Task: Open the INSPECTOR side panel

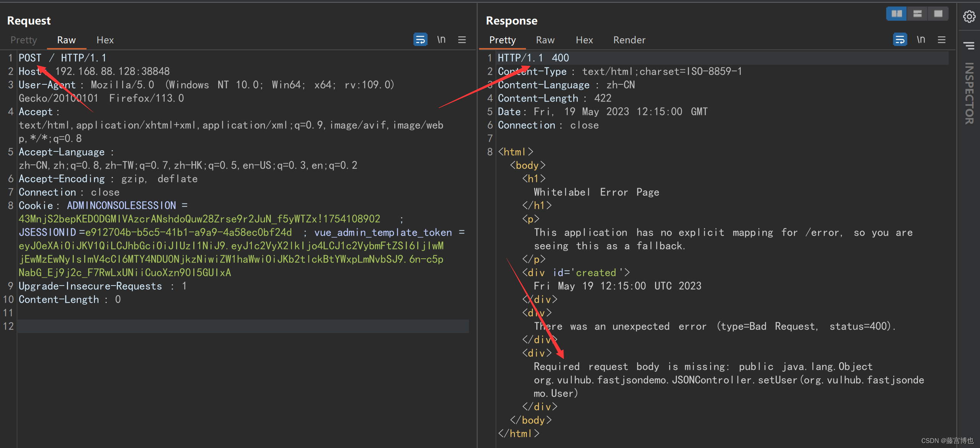Action: 969,94
